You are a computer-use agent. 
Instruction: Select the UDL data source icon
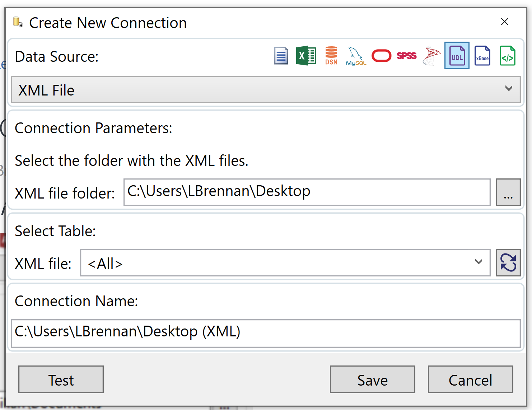457,56
